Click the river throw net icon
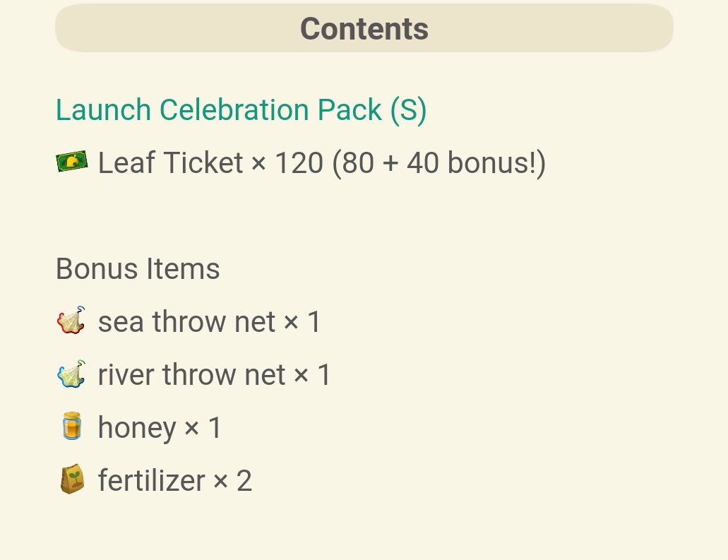The height and width of the screenshot is (560, 728). (x=71, y=374)
